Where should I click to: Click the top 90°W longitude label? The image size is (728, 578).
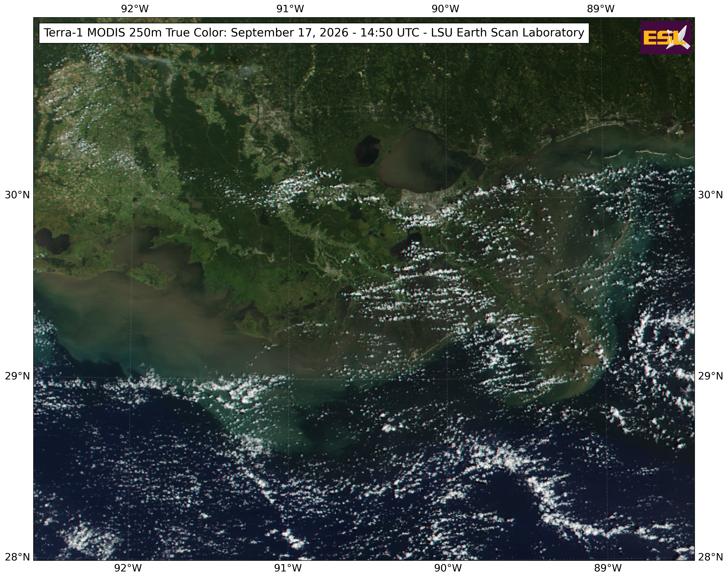click(445, 9)
